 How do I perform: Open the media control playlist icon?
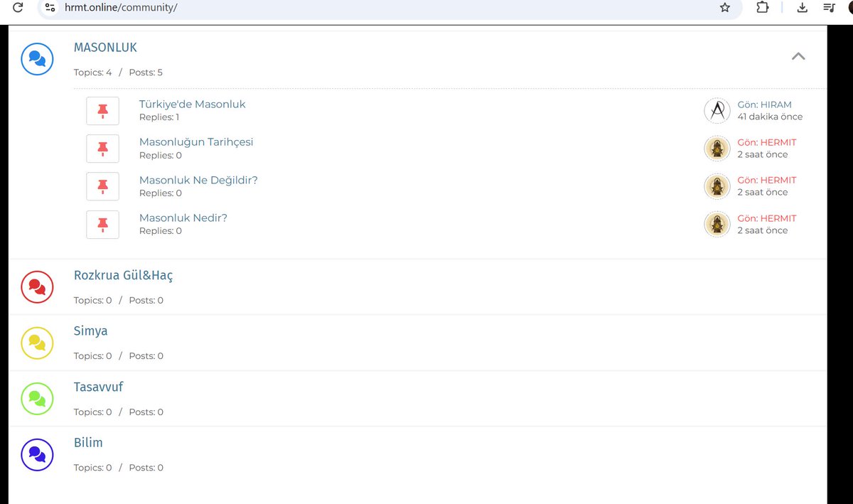[829, 8]
